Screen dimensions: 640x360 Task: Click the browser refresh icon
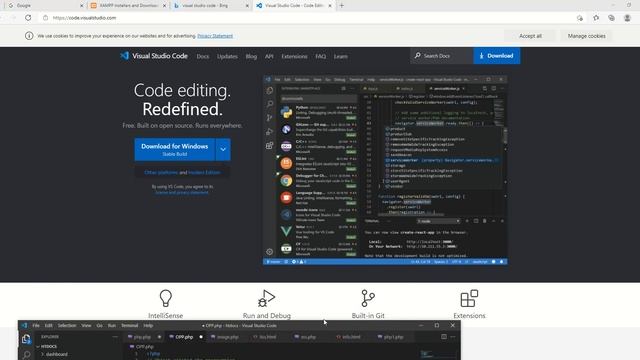(28, 18)
